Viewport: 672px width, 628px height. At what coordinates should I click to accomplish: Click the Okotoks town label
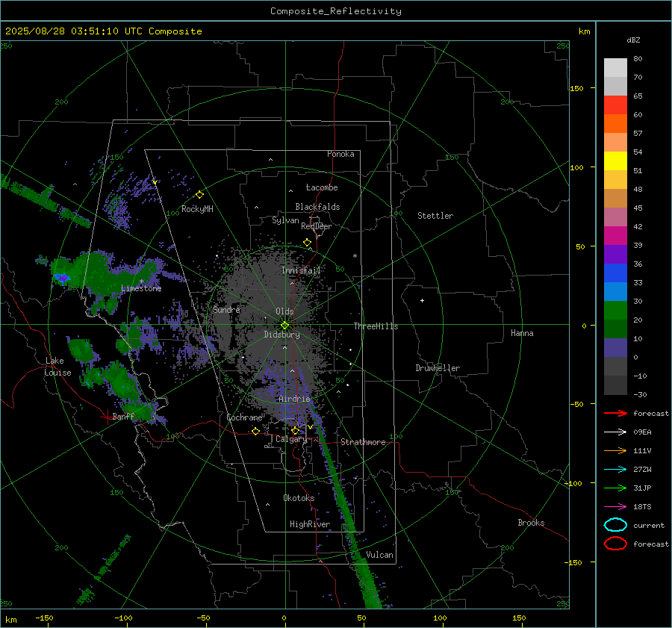299,498
